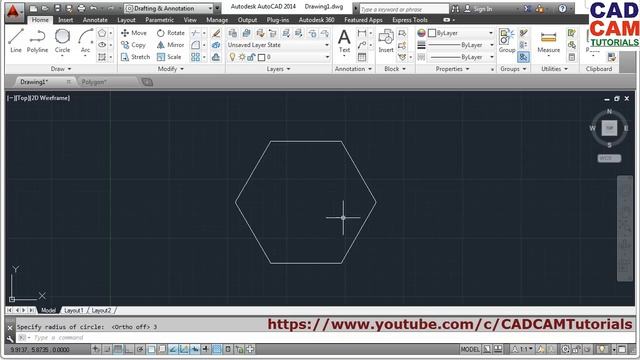Open the Layer Properties manager icon
The image size is (640, 360).
233,33
